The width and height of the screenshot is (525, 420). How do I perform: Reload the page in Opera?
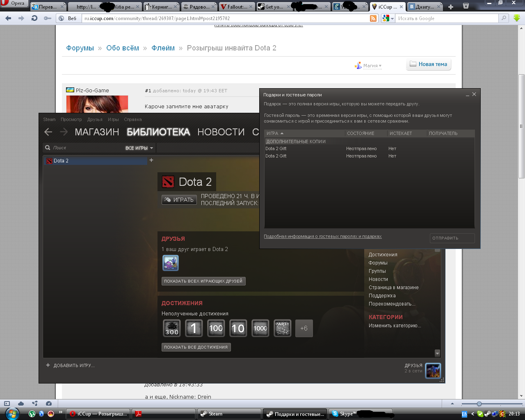pos(34,18)
